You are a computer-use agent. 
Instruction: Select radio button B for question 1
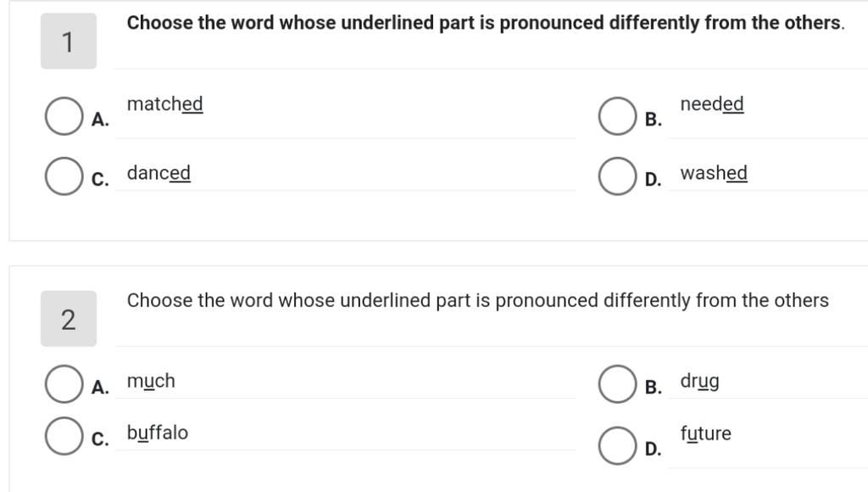click(x=617, y=117)
